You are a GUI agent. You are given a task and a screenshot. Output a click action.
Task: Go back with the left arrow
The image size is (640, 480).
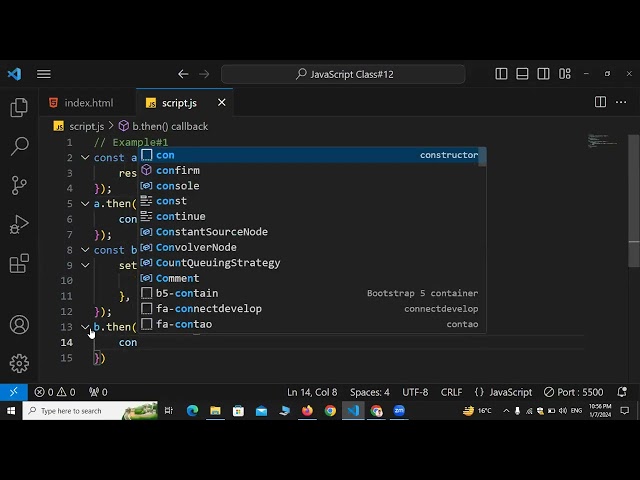pos(183,74)
